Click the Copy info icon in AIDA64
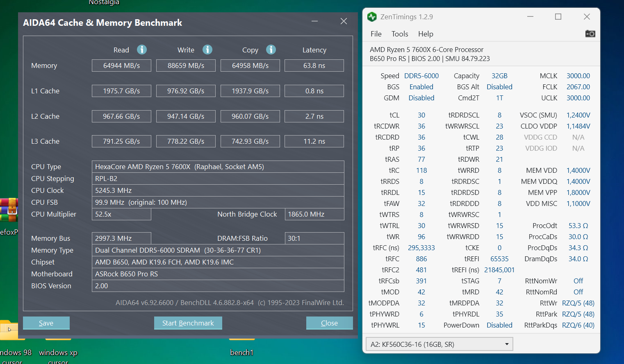Image resolution: width=624 pixels, height=364 pixels. [x=271, y=50]
